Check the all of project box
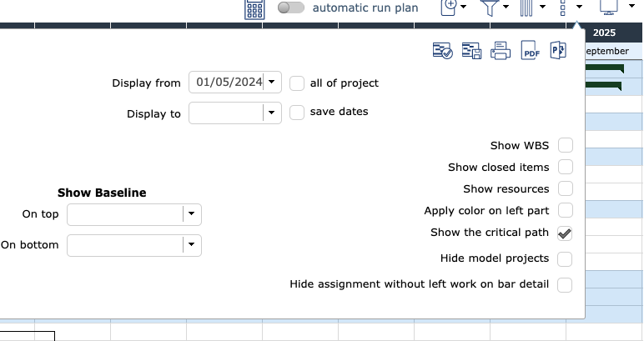 coord(297,83)
